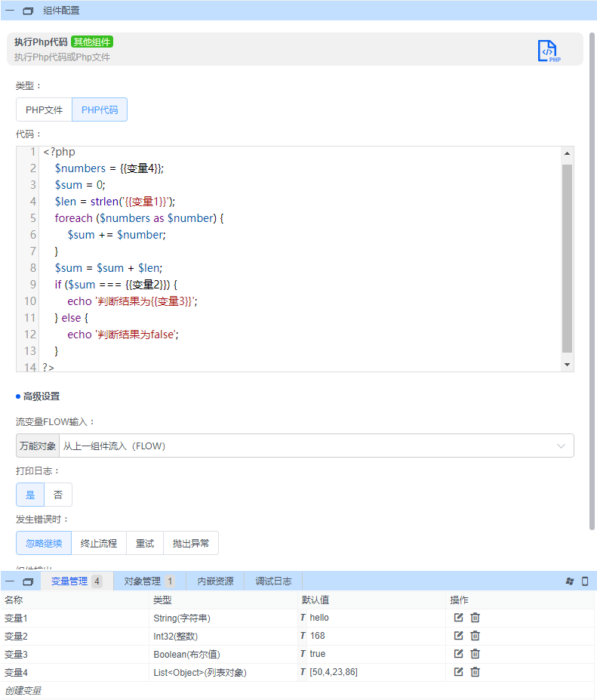Set 打印日志 to 否
597x700 pixels.
point(58,495)
